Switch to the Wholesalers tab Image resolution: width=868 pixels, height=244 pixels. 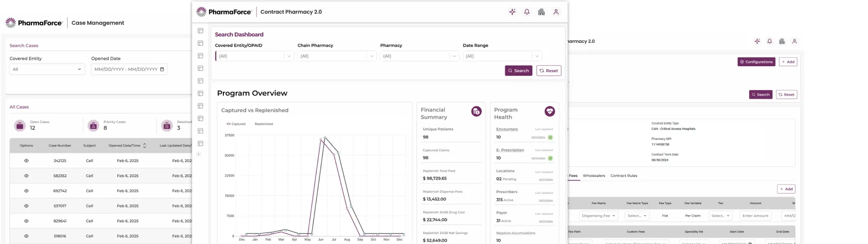(x=594, y=176)
